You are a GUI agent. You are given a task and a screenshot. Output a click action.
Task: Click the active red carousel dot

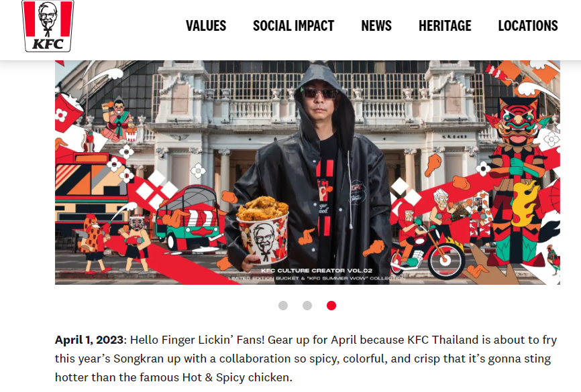tap(331, 306)
